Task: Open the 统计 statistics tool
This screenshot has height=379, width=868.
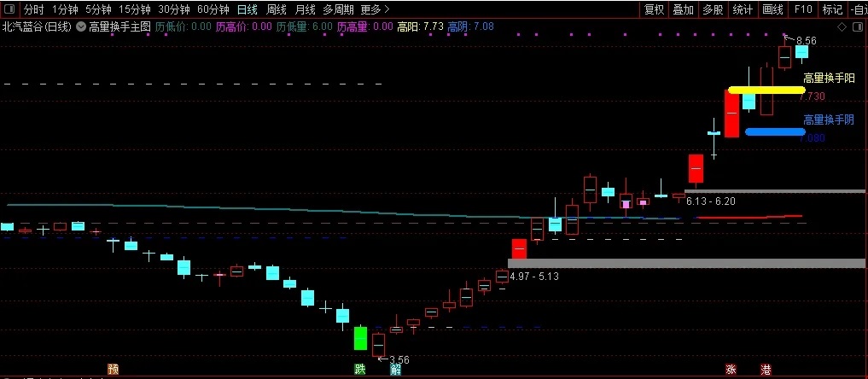Action: tap(743, 9)
